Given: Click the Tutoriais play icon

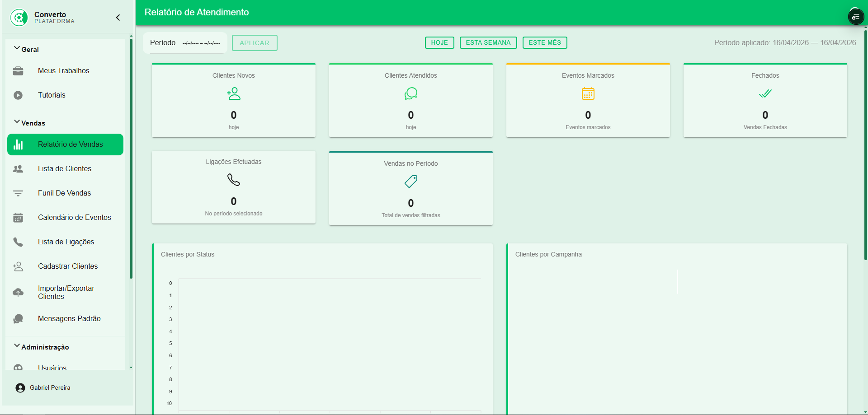Looking at the screenshot, I should click(18, 95).
